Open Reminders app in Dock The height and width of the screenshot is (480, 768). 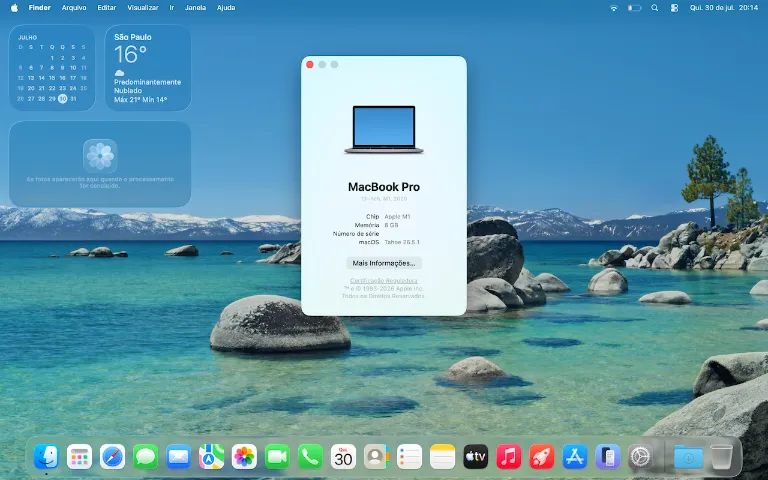[x=409, y=456]
